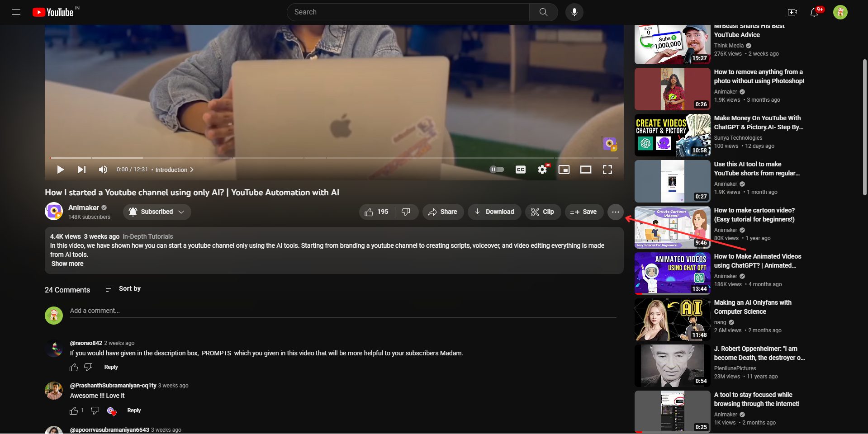Image resolution: width=868 pixels, height=434 pixels.
Task: Play the video
Action: click(x=60, y=170)
